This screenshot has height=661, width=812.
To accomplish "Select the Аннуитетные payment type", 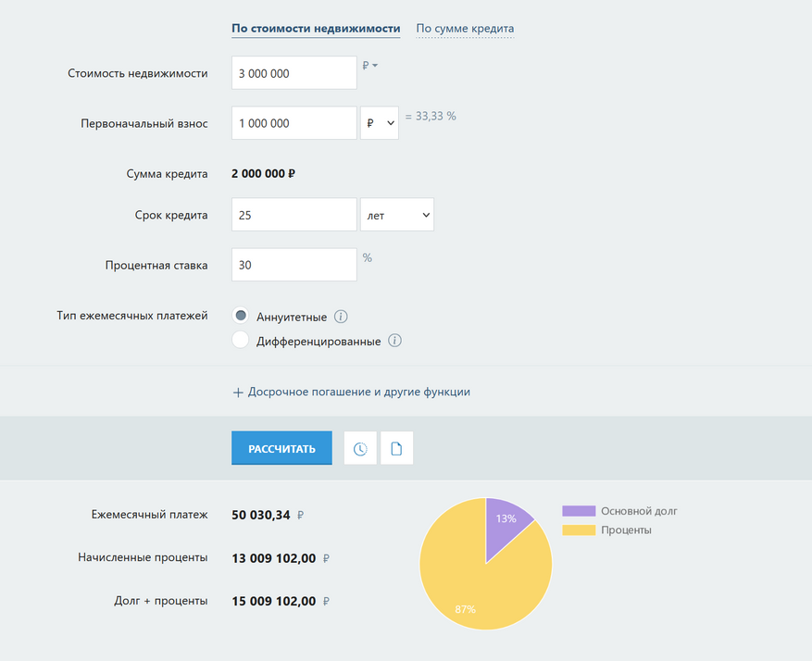I will [x=241, y=316].
